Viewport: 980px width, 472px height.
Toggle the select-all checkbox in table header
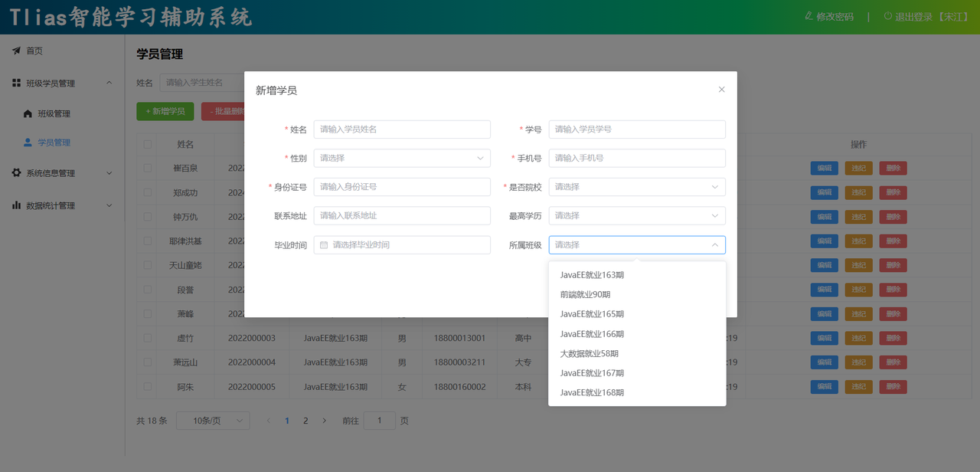click(148, 144)
